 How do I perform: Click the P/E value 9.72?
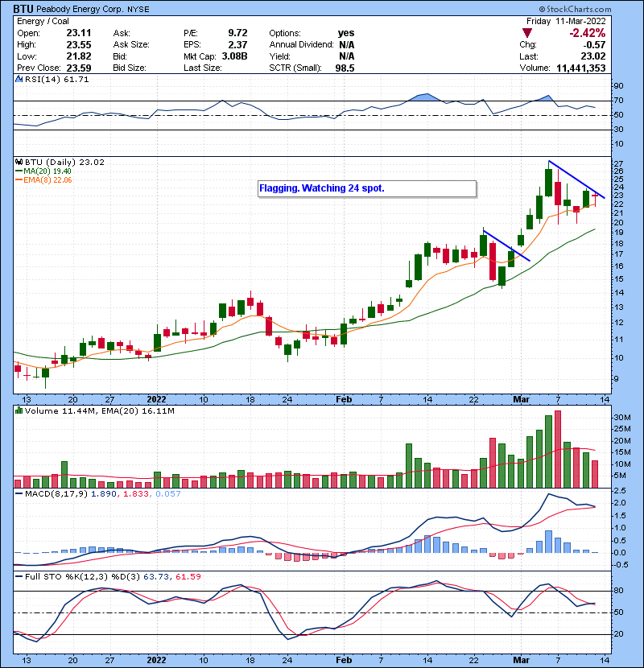[x=237, y=33]
